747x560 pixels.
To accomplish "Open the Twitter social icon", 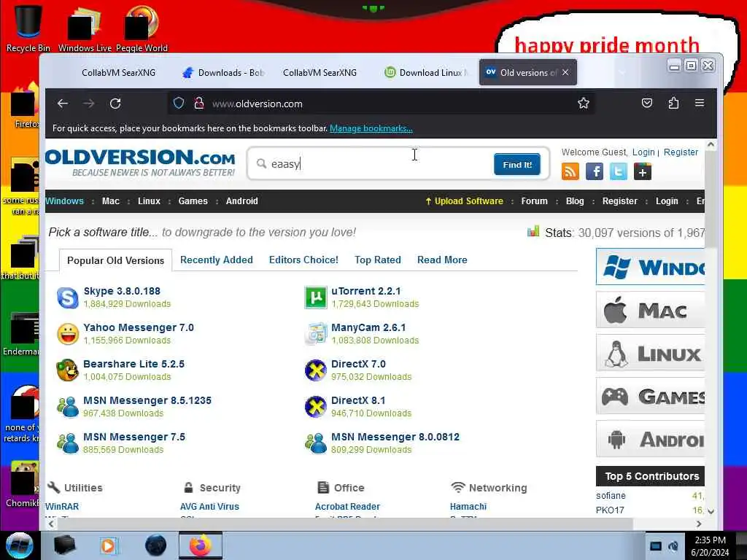I will [x=619, y=171].
